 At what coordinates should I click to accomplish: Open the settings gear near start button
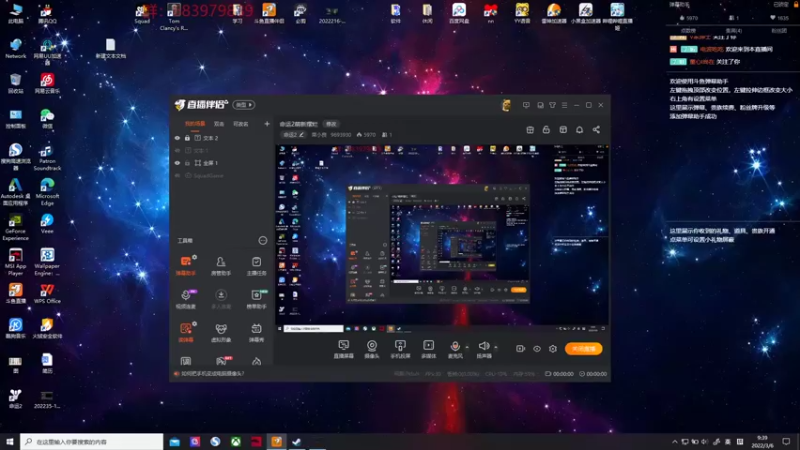553,349
